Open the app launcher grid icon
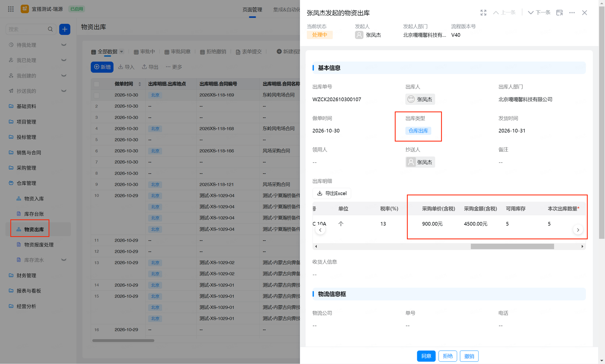The image size is (605, 364). (11, 9)
